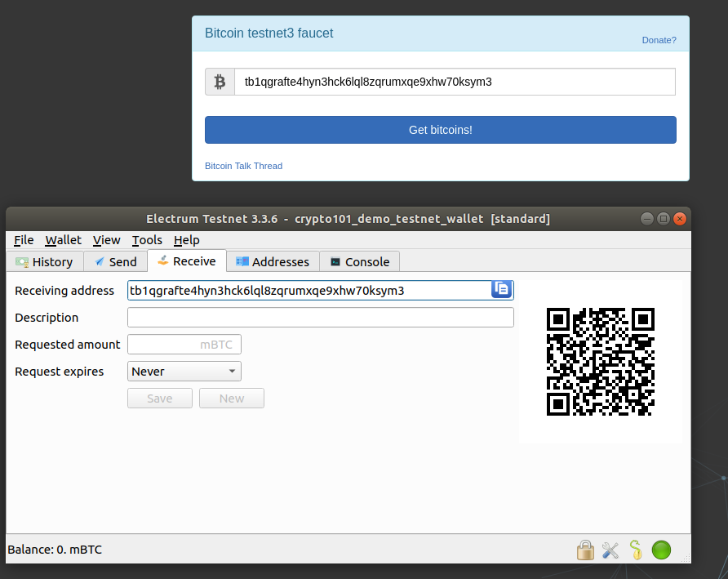Click the Bitcoin symbol beside faucet address

(x=220, y=82)
